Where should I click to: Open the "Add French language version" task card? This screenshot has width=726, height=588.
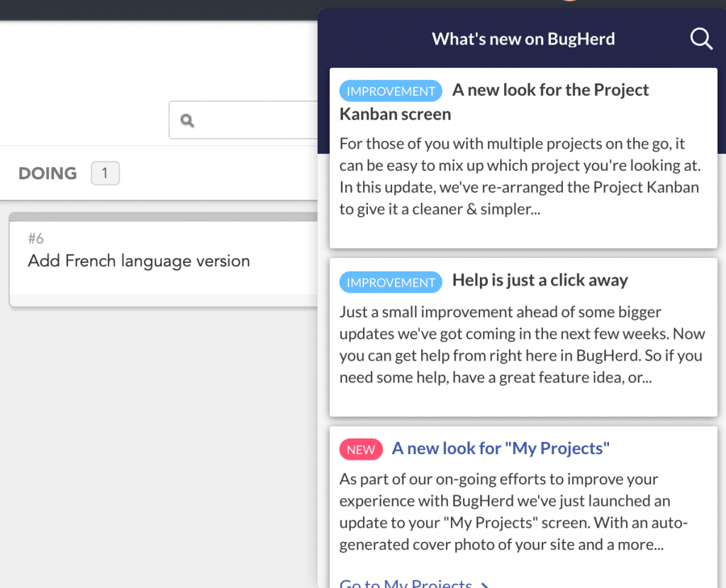139,261
